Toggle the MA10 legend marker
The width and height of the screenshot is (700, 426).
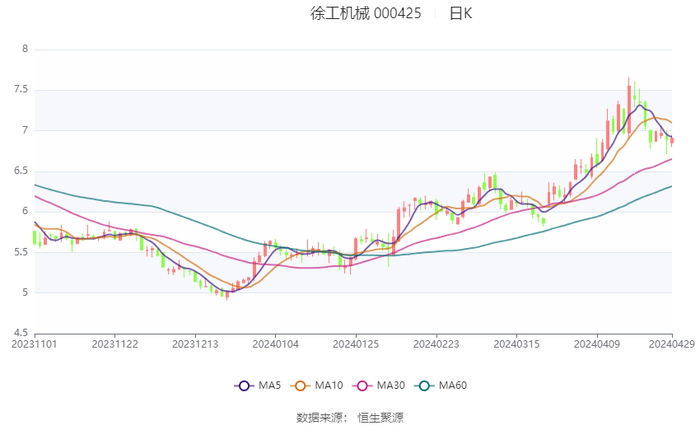[x=304, y=386]
